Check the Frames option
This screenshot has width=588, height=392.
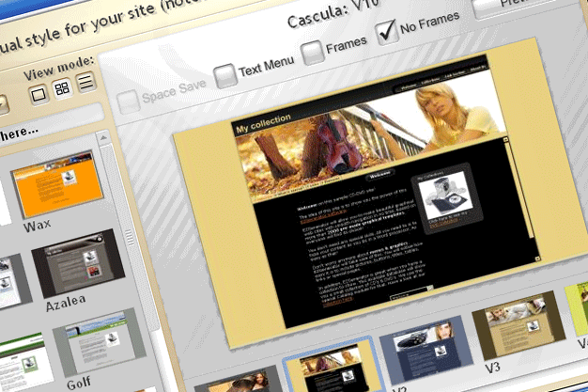(312, 52)
